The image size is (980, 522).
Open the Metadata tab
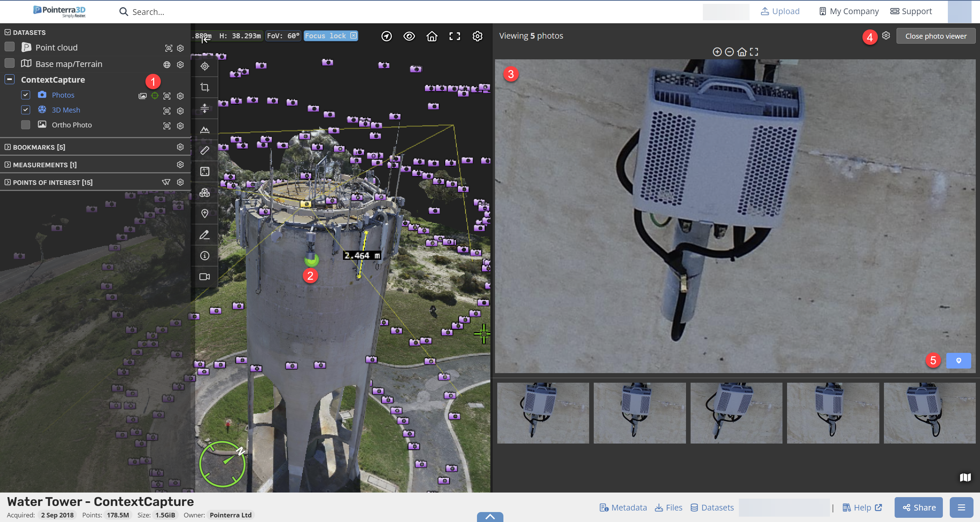click(x=623, y=507)
